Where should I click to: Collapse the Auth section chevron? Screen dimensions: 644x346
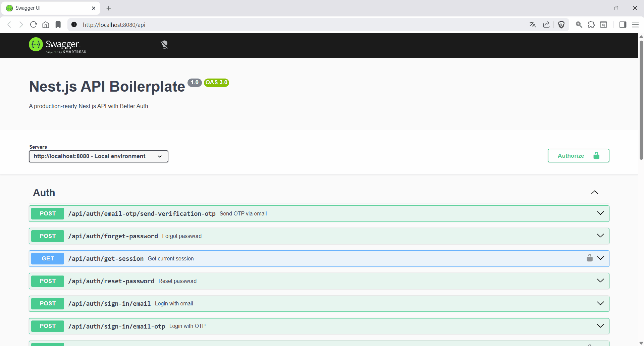[x=595, y=192]
